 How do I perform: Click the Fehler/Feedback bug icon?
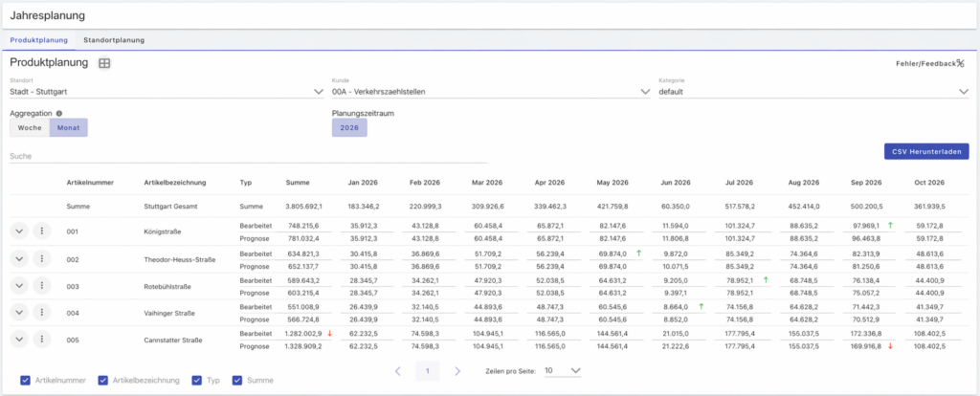[960, 63]
